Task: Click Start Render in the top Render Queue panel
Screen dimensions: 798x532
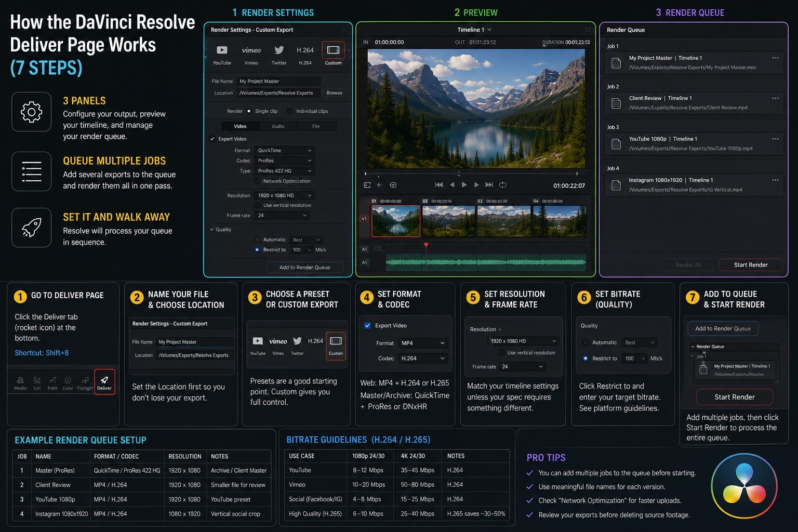Action: click(751, 265)
